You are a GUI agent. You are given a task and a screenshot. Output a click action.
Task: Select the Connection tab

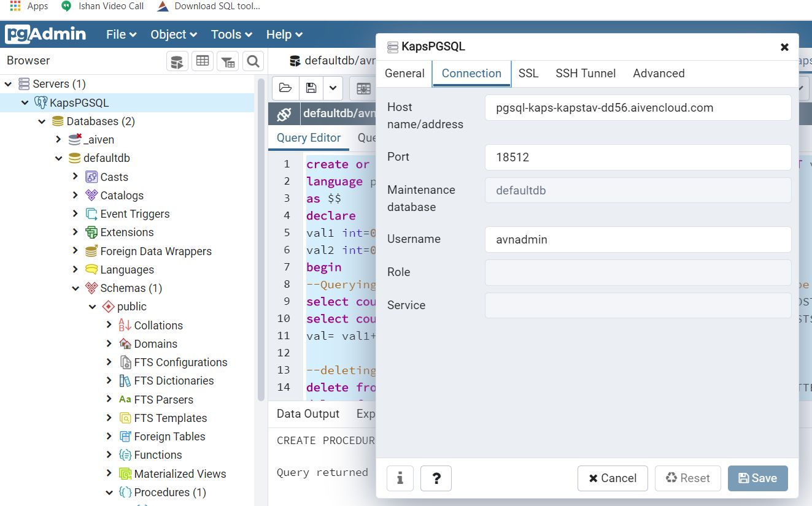471,74
